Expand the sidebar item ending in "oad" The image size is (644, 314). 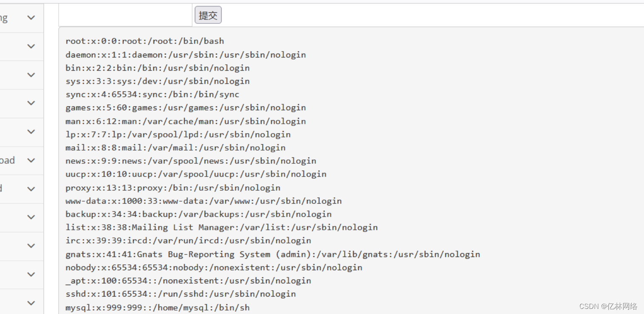point(31,160)
